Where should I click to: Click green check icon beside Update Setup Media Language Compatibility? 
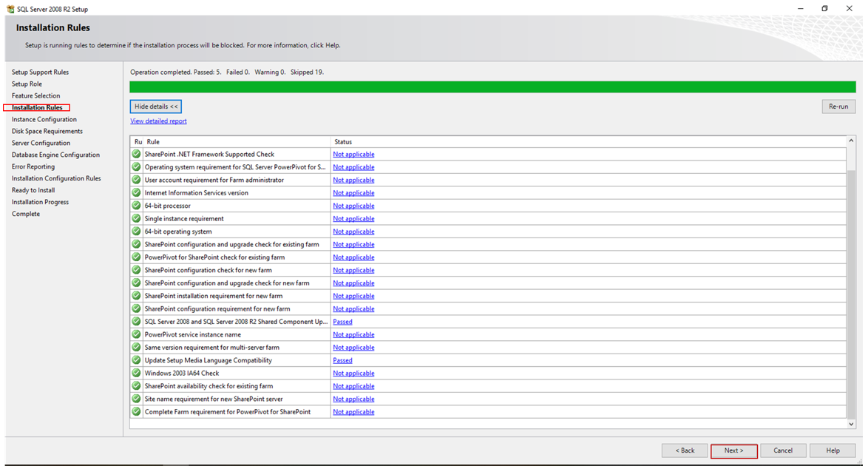(x=136, y=360)
